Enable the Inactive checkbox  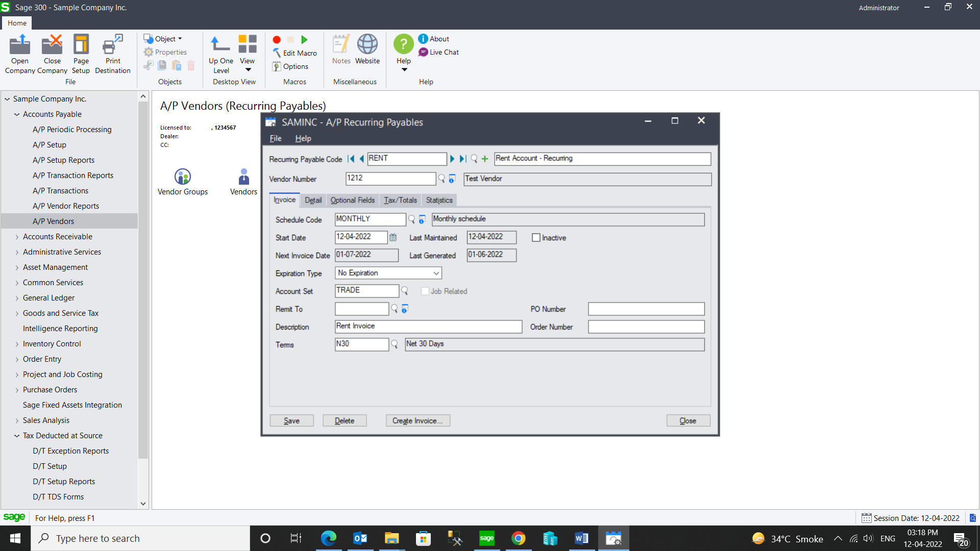point(536,237)
